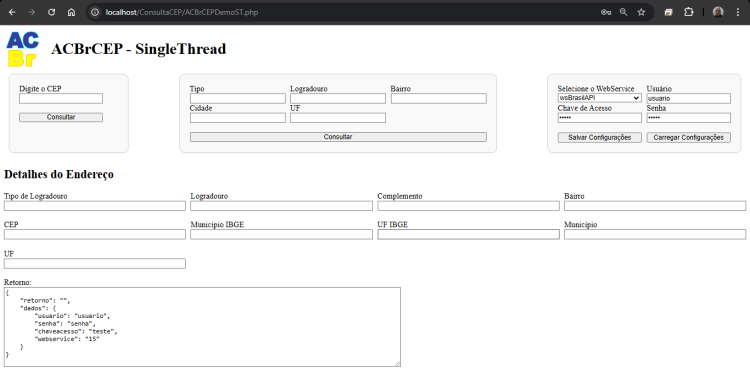Click the zoom magnifier icon in address bar
The image size is (750, 373).
[623, 12]
